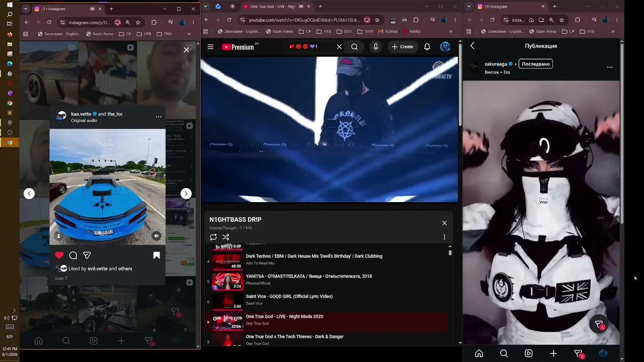The image size is (644, 362).
Task: Open Instagram Search in the right window
Action: click(504, 353)
